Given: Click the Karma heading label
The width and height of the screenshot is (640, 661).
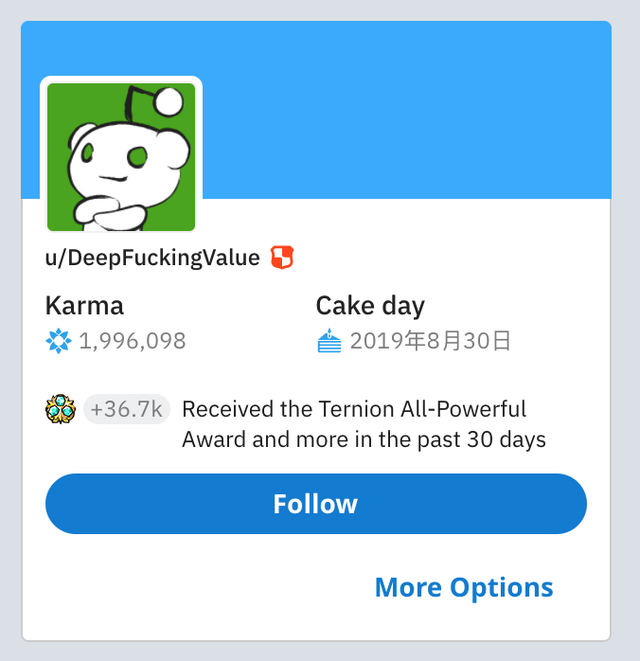Looking at the screenshot, I should click(x=85, y=305).
